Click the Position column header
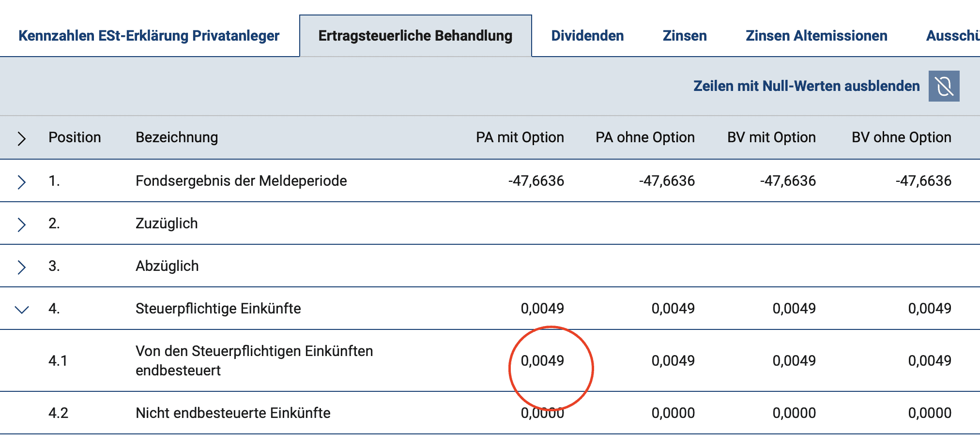The width and height of the screenshot is (980, 446). click(x=75, y=137)
